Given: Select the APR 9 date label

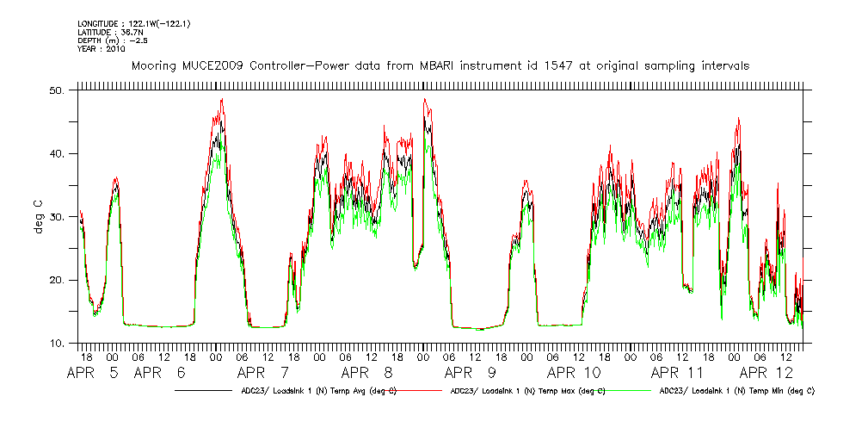Looking at the screenshot, I should [471, 374].
